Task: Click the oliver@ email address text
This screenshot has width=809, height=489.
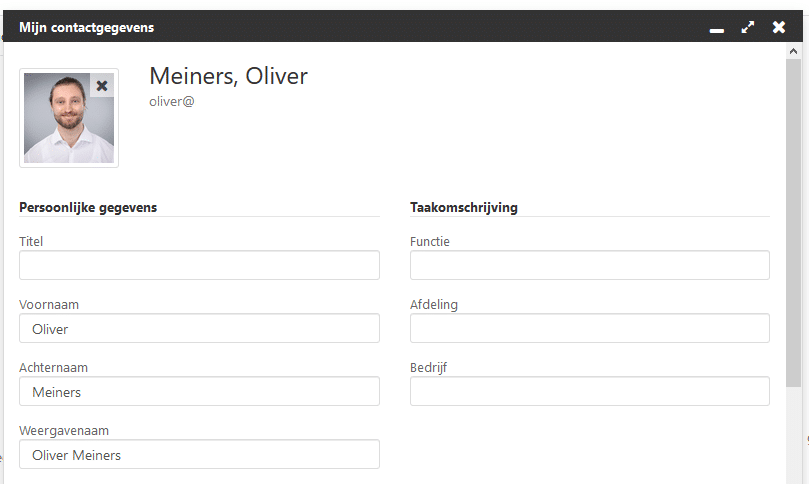Action: [171, 101]
